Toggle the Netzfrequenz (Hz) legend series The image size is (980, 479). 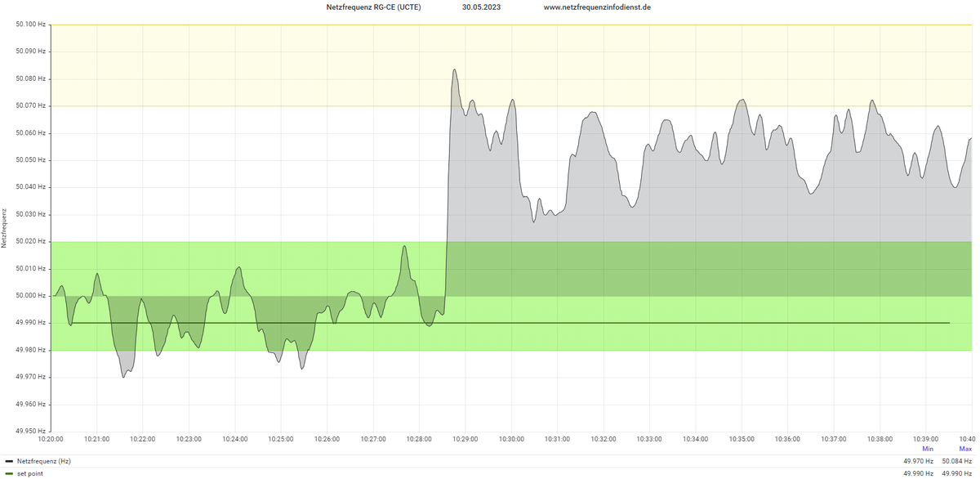pyautogui.click(x=44, y=462)
